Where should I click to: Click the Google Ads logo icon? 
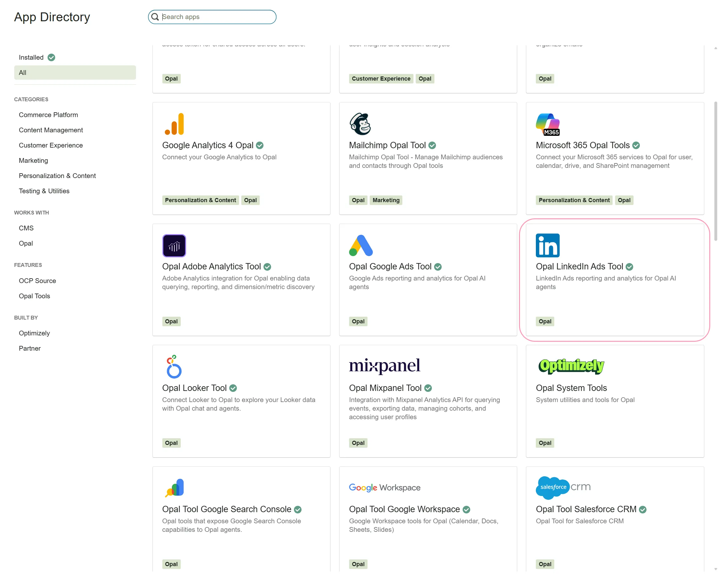[x=361, y=246]
